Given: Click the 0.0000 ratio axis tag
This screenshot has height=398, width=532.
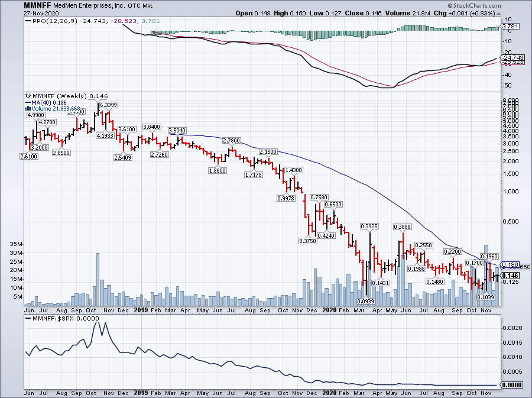Looking at the screenshot, I should coord(512,385).
